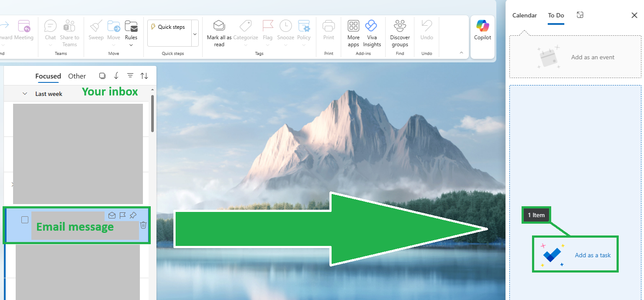Click the jump-to down arrow icon

pyautogui.click(x=116, y=76)
